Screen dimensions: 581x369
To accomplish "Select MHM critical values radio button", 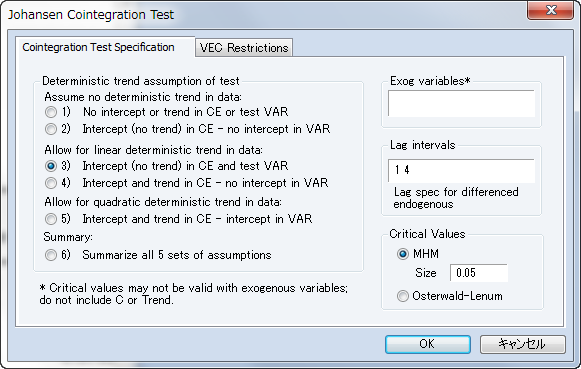I will pyautogui.click(x=403, y=254).
